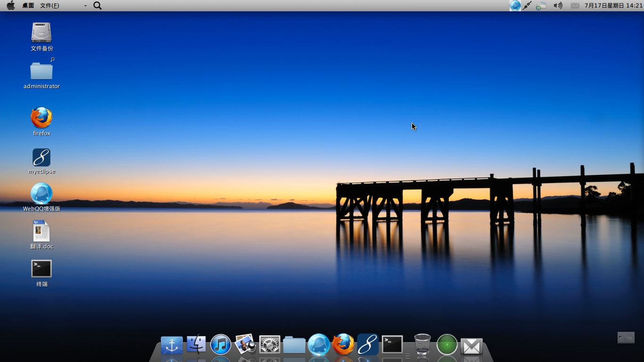644x362 pixels.
Task: Click the small gray widget at bottom right
Action: point(626,337)
